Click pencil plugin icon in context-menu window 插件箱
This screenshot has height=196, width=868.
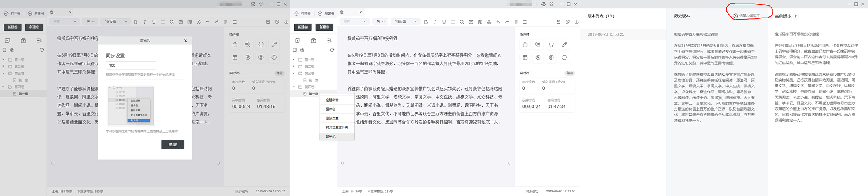click(564, 45)
